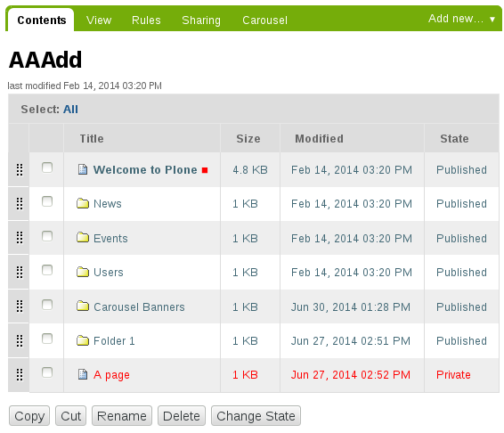Viewport: 504px width, 433px height.
Task: Select All items link
Action: (70, 110)
